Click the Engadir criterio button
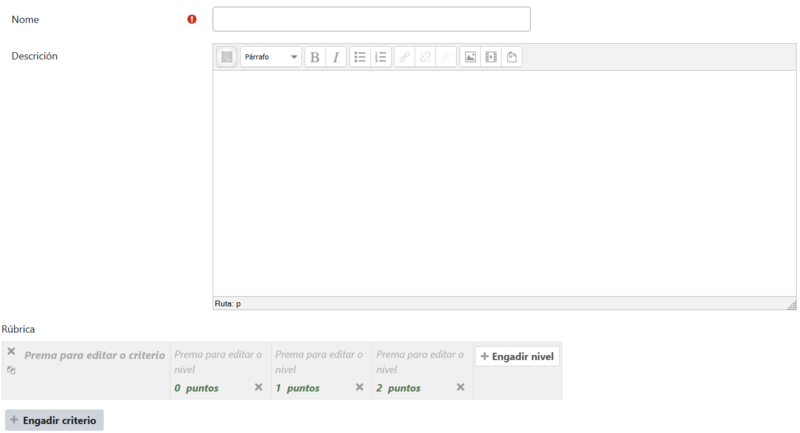Viewport: 800px width, 433px height. (54, 420)
